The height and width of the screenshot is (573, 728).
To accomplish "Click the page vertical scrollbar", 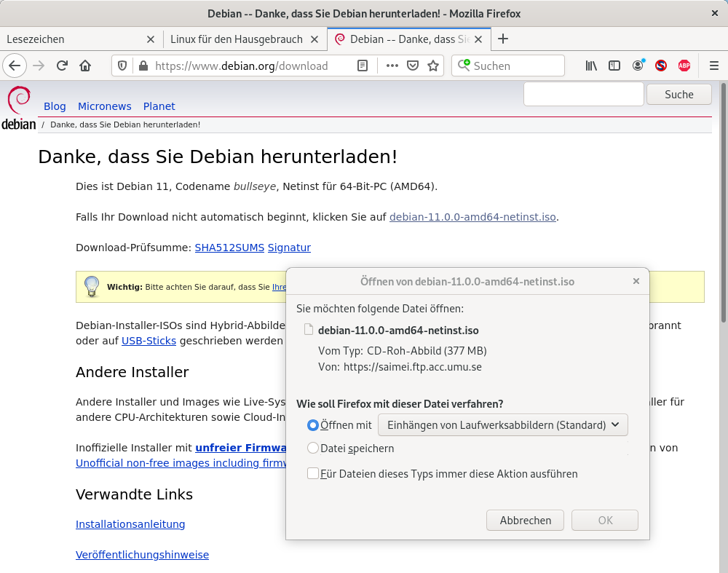I will tap(724, 202).
